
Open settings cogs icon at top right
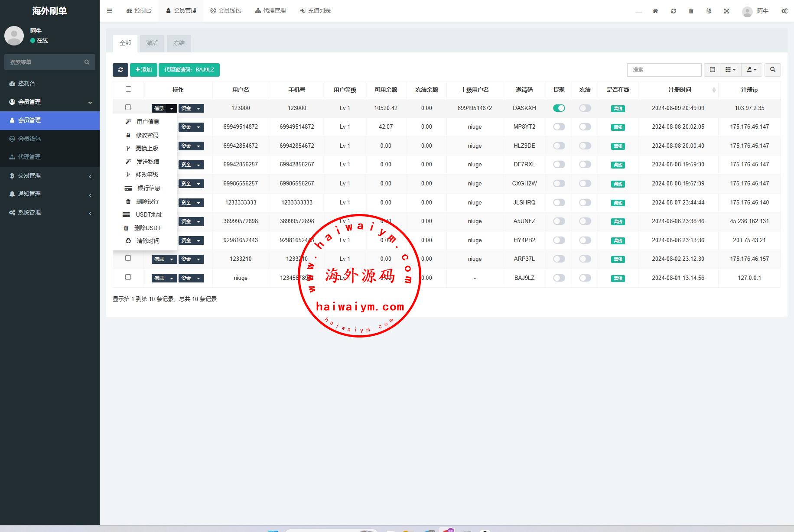pyautogui.click(x=784, y=11)
